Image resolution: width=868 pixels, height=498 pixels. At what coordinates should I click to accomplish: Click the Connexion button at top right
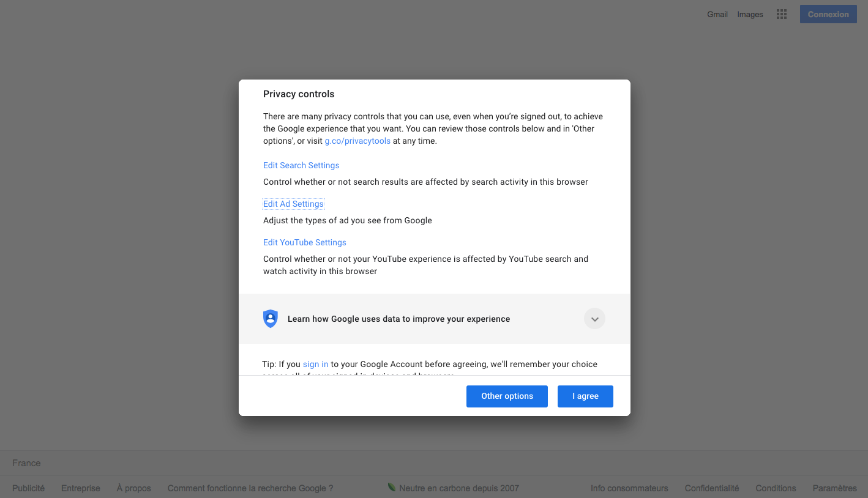pyautogui.click(x=828, y=14)
